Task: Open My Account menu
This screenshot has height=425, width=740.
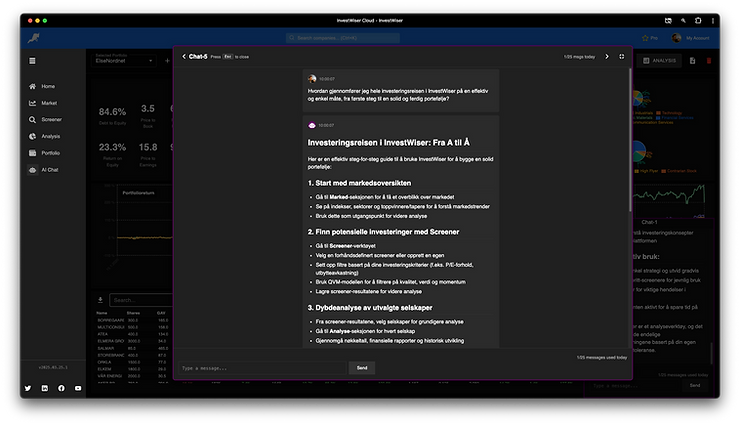Action: 697,38
